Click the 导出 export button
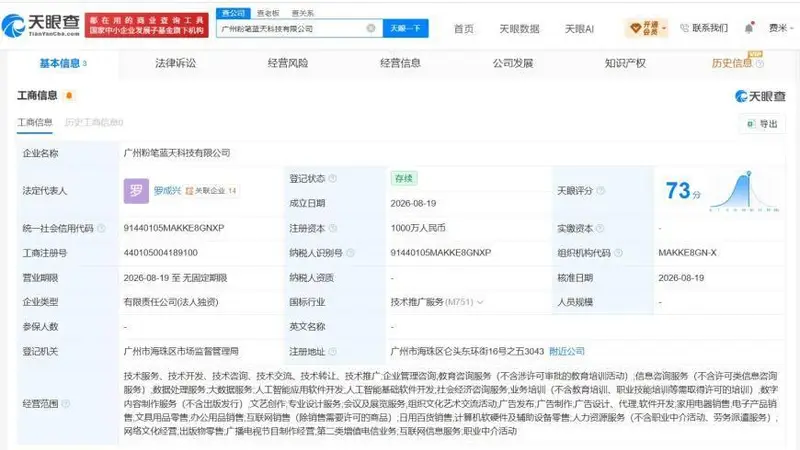The width and height of the screenshot is (800, 450). (x=762, y=124)
